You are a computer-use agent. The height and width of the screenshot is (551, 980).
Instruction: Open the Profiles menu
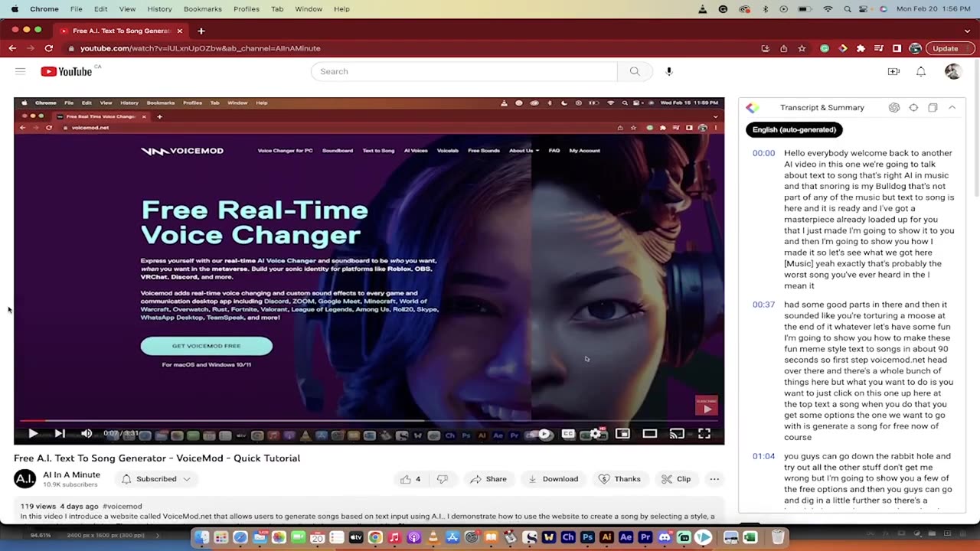coord(247,9)
